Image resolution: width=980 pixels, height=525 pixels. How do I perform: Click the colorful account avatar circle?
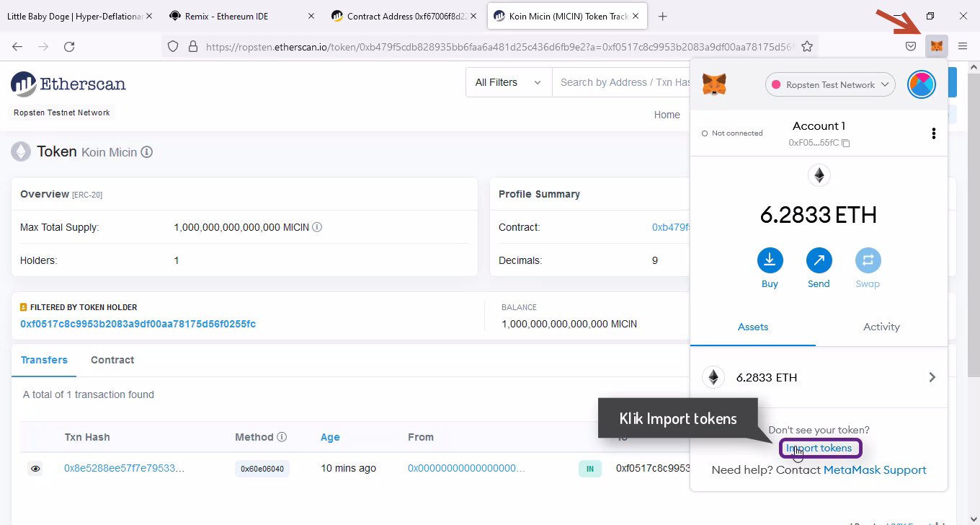tap(921, 84)
